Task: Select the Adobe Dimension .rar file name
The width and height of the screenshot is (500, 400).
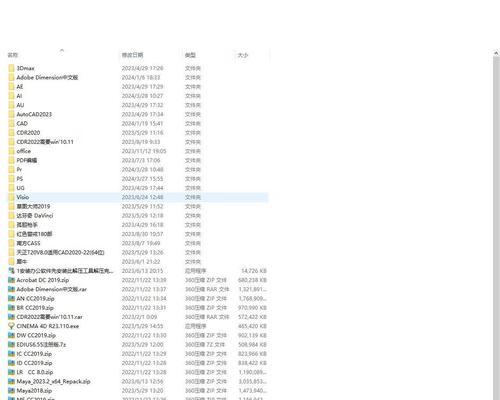Action: click(52, 289)
